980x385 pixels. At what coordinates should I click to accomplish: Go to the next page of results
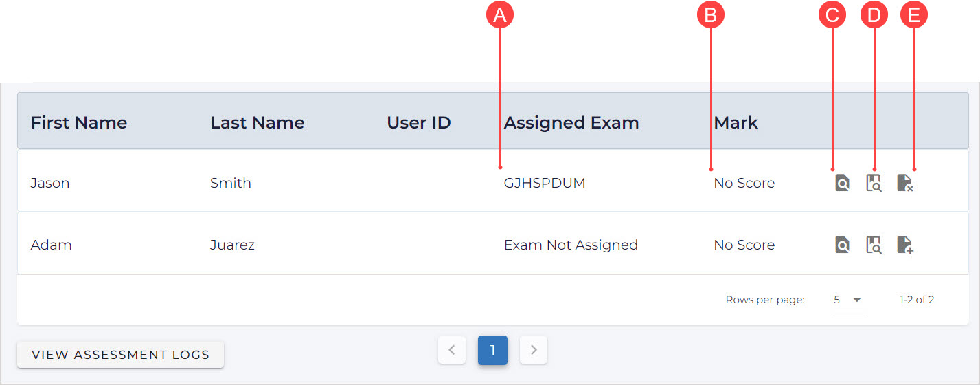[534, 350]
